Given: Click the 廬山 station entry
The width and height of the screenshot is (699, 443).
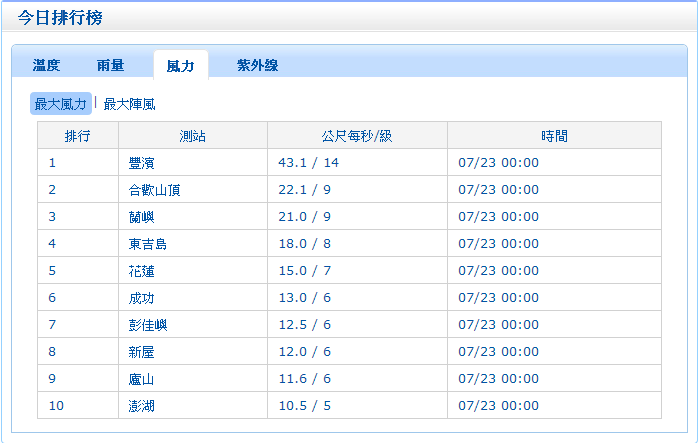Looking at the screenshot, I should coord(141,379).
